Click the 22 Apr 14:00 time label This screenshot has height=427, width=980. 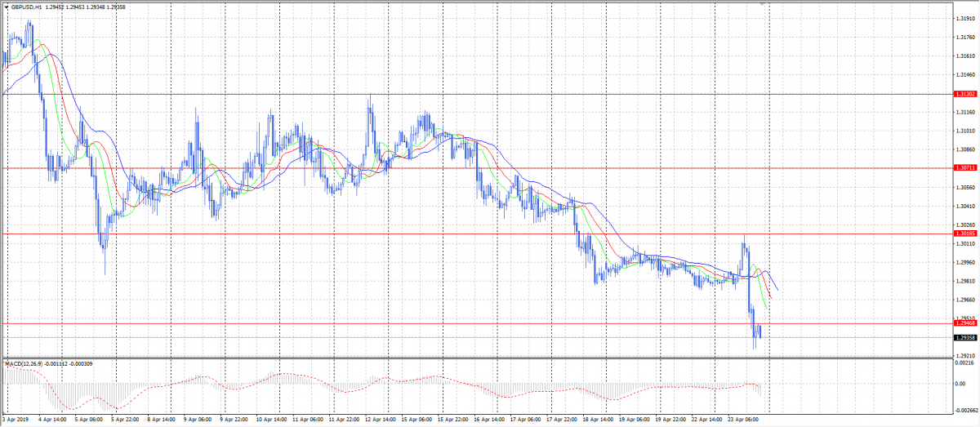point(706,420)
